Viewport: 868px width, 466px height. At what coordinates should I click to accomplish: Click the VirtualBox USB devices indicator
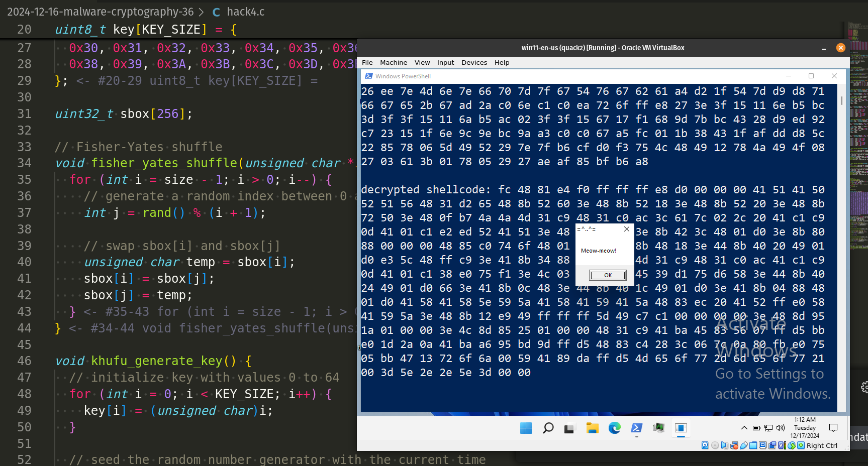click(x=744, y=445)
